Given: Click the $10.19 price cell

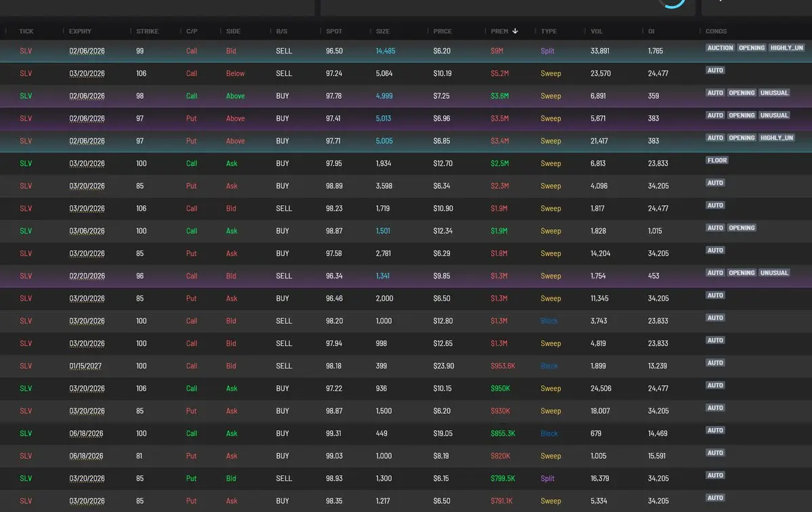Looking at the screenshot, I should (x=443, y=73).
